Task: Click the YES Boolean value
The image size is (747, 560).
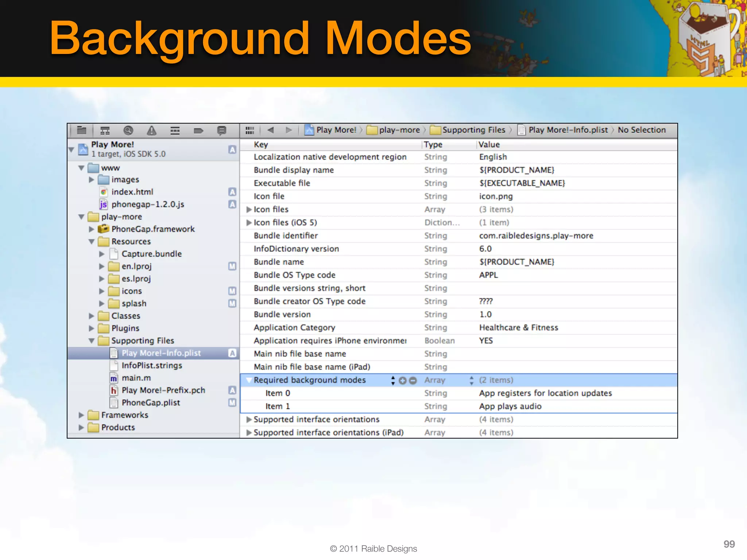Action: tap(486, 341)
